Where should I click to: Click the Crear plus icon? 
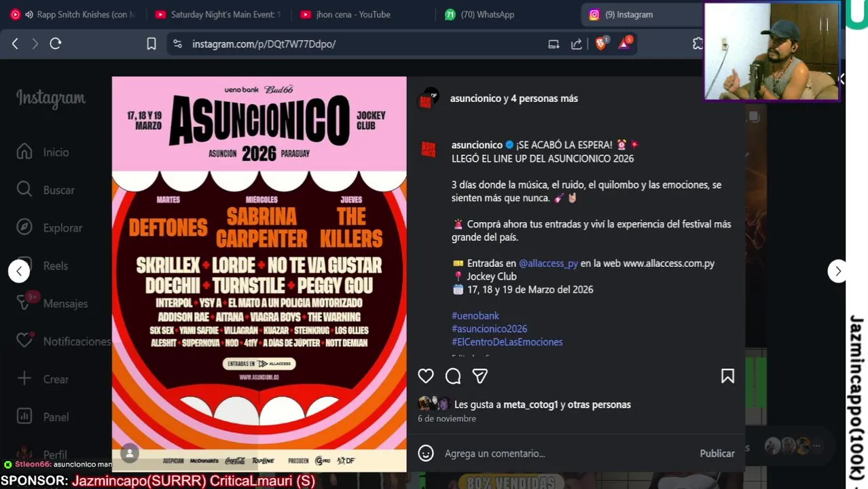[24, 379]
